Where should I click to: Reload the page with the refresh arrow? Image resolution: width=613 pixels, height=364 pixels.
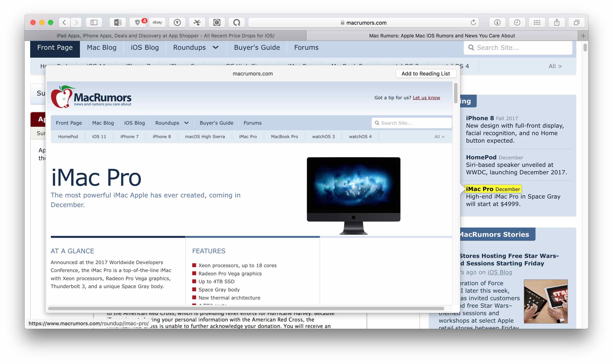473,23
